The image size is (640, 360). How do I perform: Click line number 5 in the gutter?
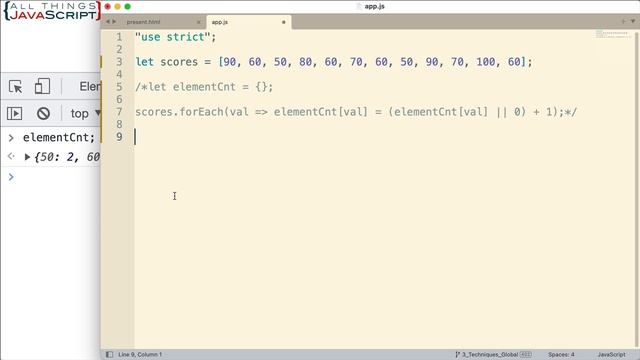[x=119, y=87]
